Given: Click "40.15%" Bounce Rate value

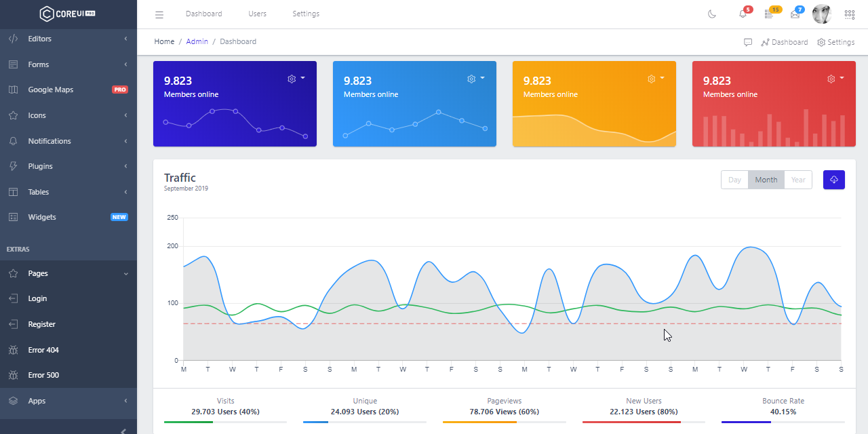Looking at the screenshot, I should [x=783, y=412].
